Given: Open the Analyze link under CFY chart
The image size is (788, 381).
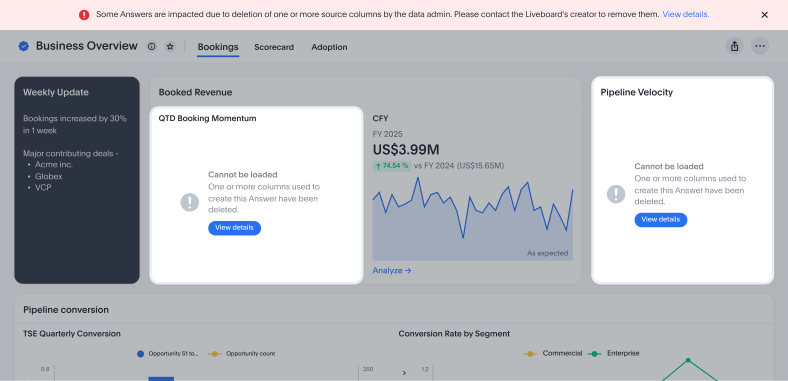Looking at the screenshot, I should 392,270.
